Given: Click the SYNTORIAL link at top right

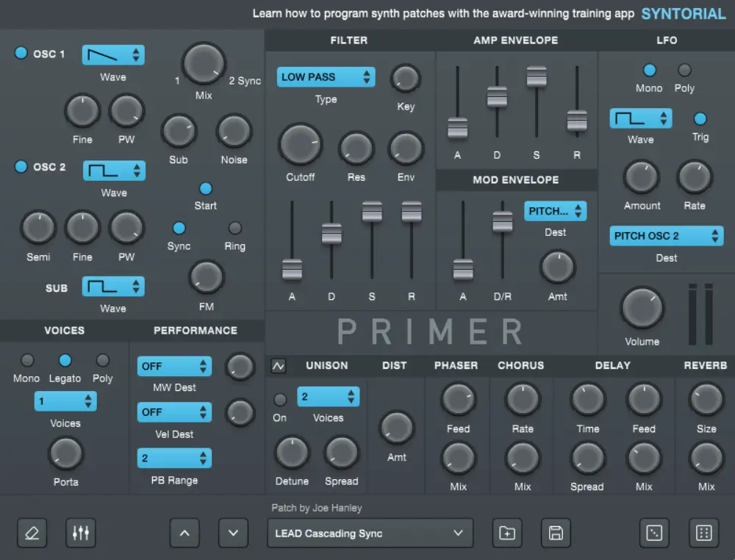Looking at the screenshot, I should click(683, 13).
